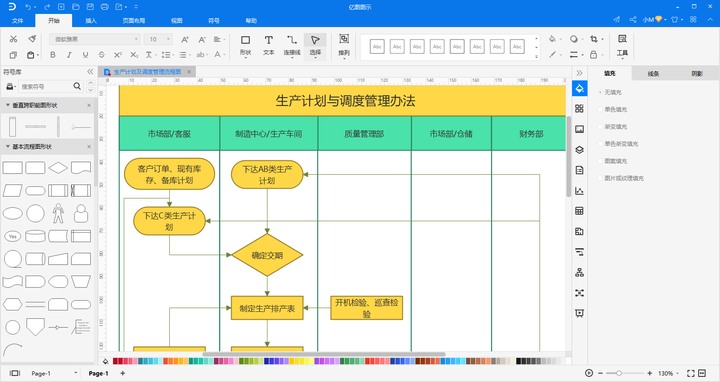
Task: Open the Table calculator sidebar icon
Action: coord(579,211)
